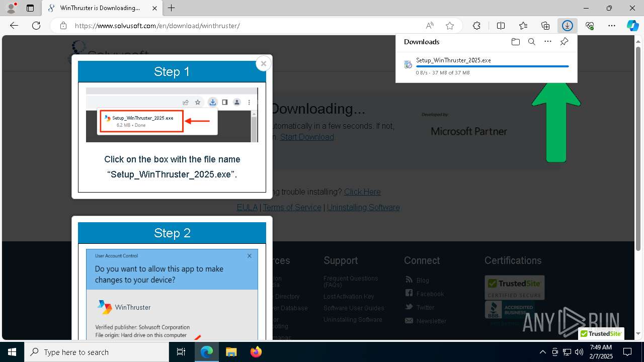Image resolution: width=644 pixels, height=362 pixels.
Task: Go back to the previous page
Action: (14, 26)
